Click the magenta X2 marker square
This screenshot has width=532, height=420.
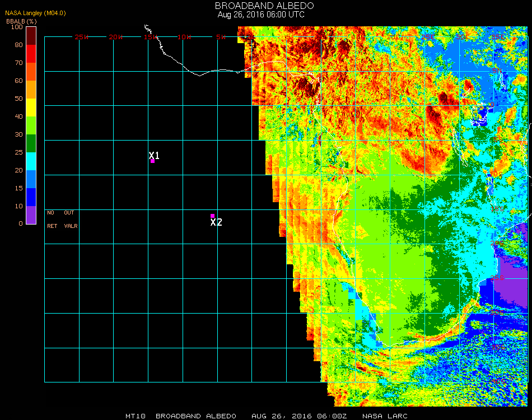[x=212, y=216]
